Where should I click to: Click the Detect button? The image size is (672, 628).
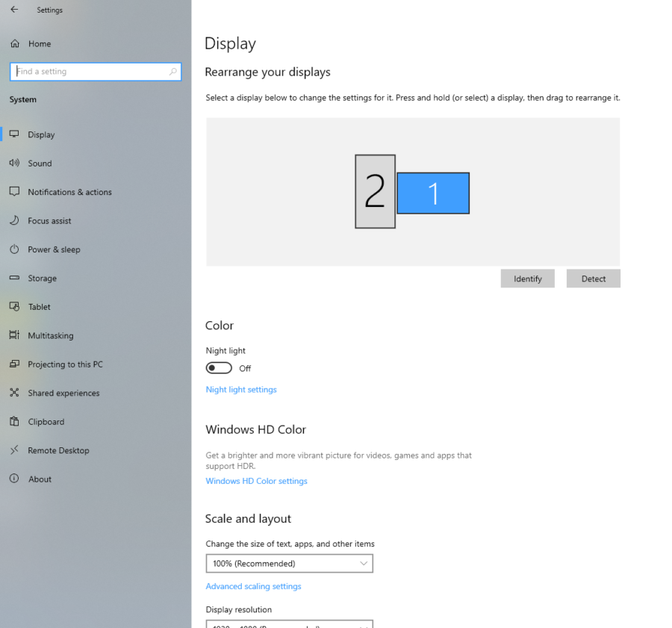[x=594, y=279]
